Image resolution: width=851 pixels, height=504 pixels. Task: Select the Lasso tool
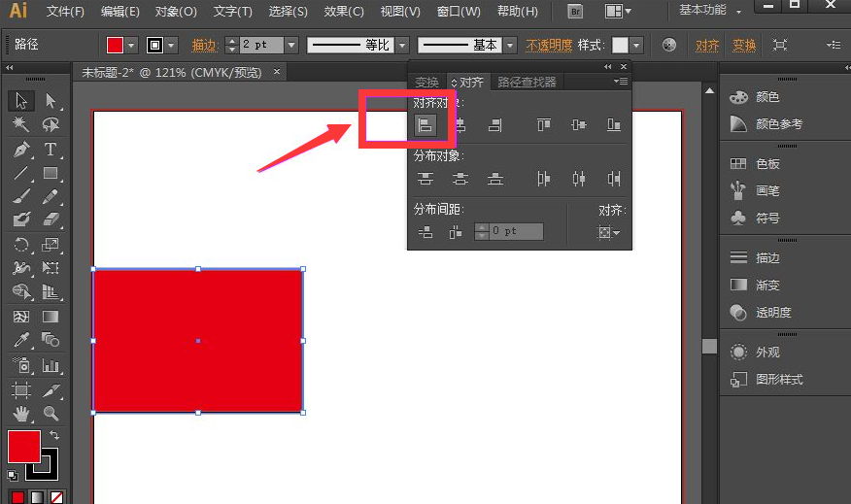pyautogui.click(x=51, y=124)
